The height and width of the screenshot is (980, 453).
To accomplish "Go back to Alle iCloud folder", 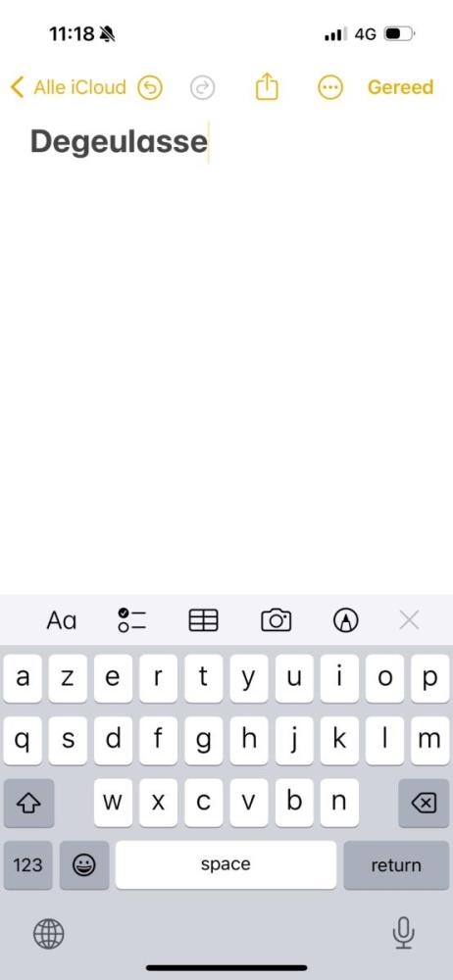I will point(69,87).
